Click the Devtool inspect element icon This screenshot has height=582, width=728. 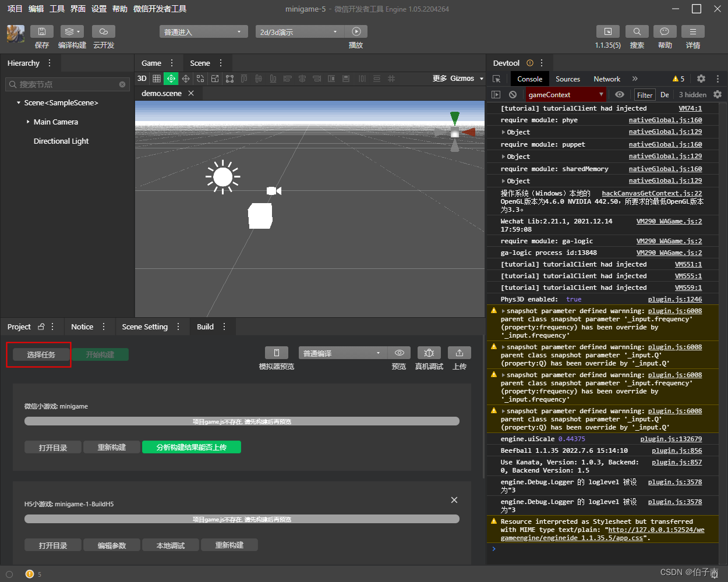click(497, 79)
